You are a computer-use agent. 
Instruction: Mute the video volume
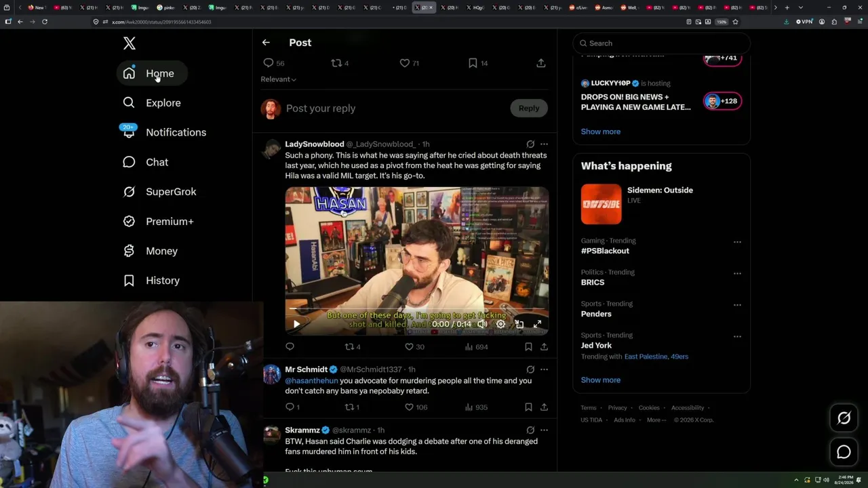coord(482,325)
